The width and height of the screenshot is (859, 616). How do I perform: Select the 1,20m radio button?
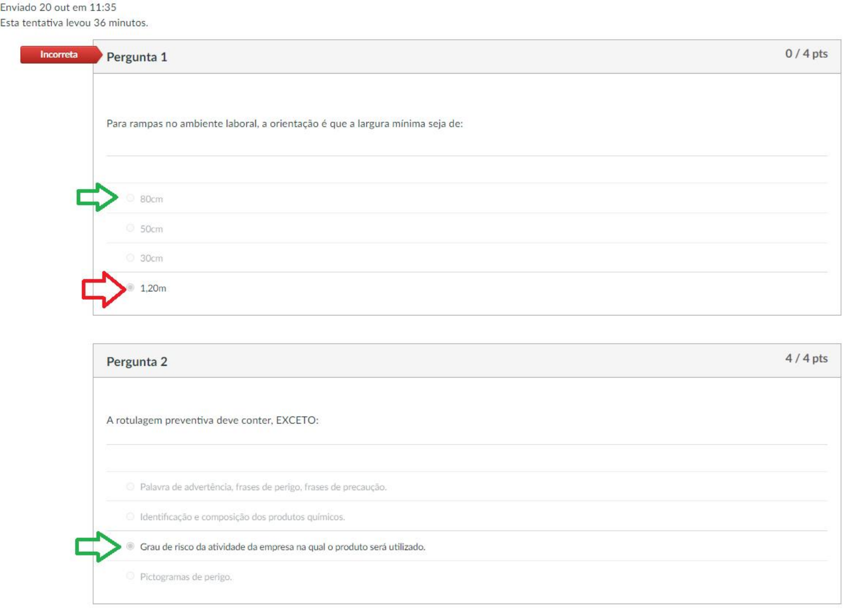click(x=131, y=288)
